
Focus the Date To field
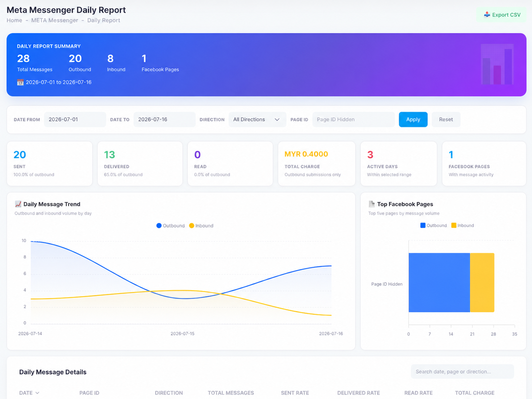pos(164,119)
